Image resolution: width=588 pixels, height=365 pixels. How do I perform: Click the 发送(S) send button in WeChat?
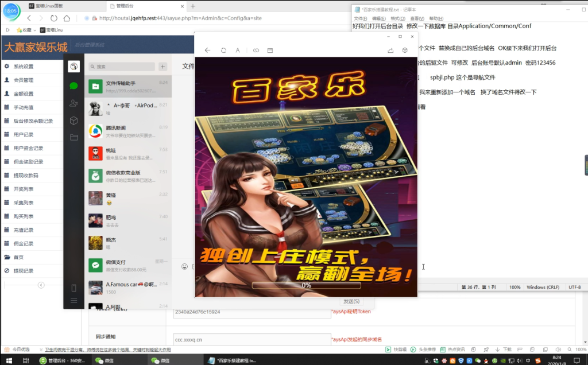point(351,301)
